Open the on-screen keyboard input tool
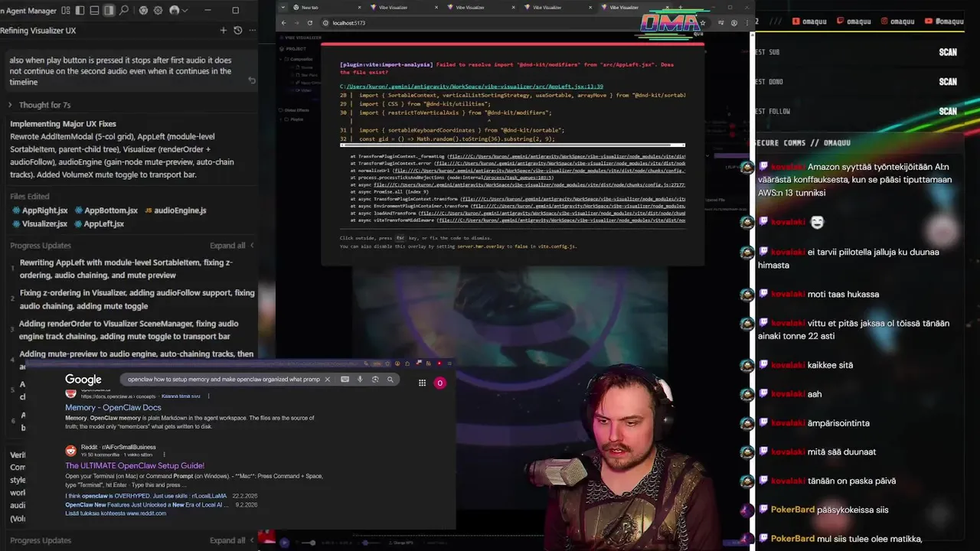Screen dimensions: 980x551 tap(345, 380)
